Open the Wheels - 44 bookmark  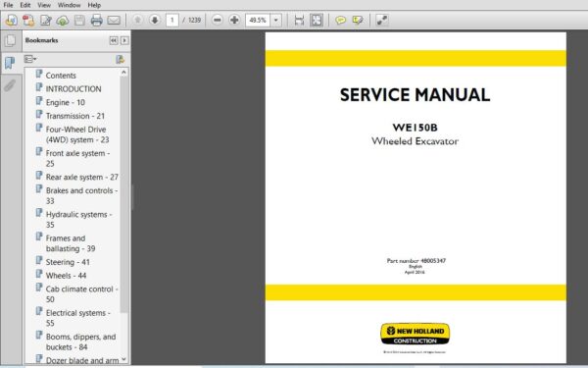(66, 276)
